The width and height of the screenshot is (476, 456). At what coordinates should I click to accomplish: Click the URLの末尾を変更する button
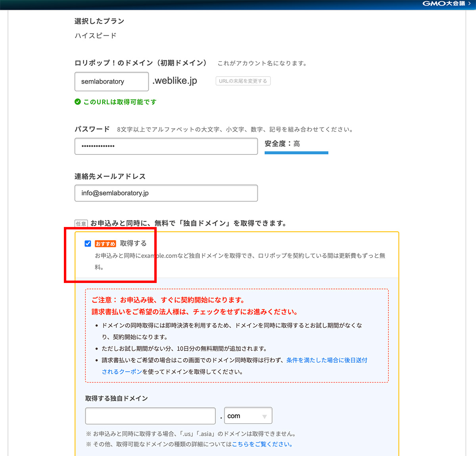point(243,81)
